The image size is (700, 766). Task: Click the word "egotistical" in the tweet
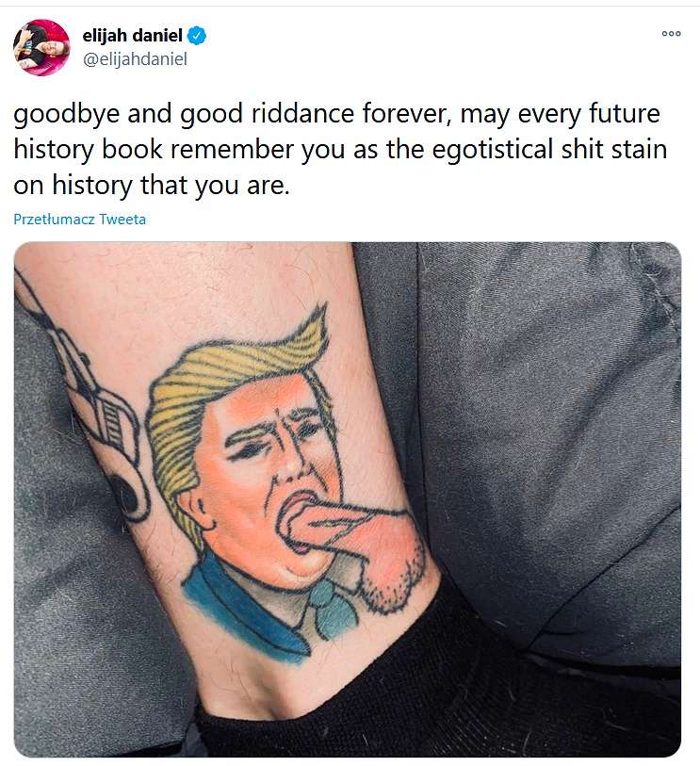click(x=493, y=150)
